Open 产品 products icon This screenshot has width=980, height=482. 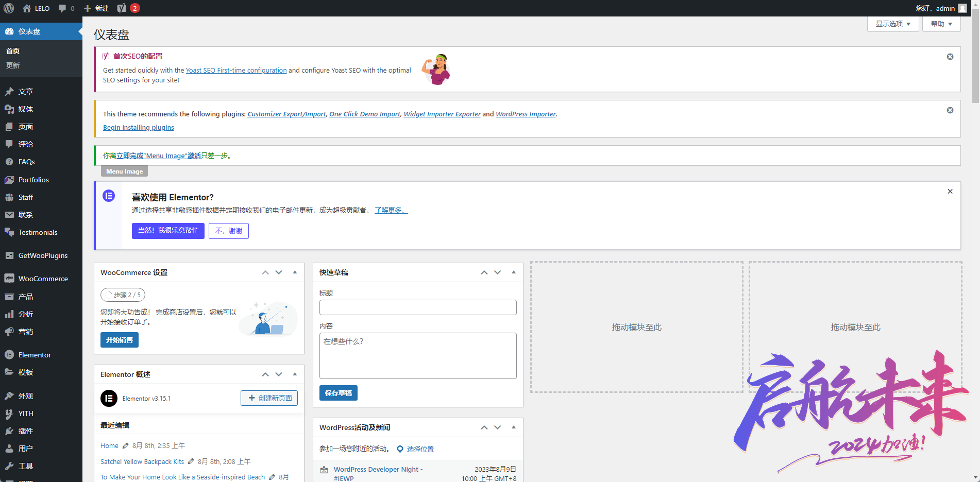9,297
